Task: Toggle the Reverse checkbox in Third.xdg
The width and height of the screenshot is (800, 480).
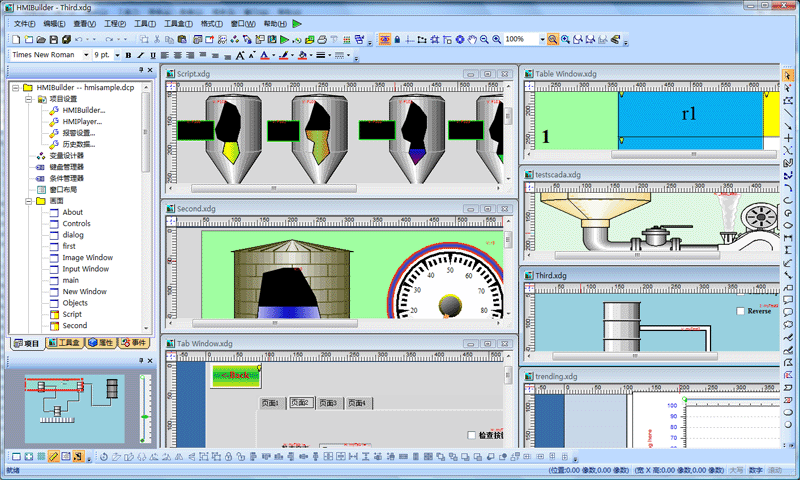Action: (741, 311)
